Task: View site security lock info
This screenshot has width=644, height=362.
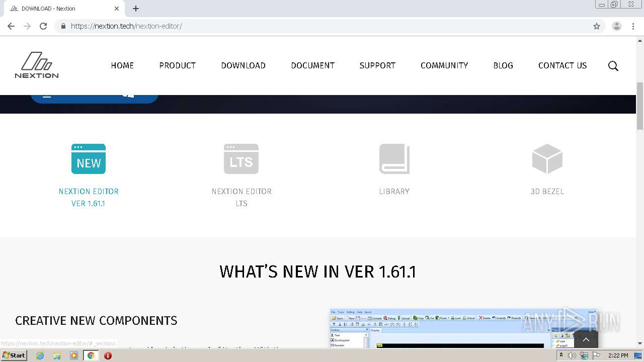Action: [63, 26]
